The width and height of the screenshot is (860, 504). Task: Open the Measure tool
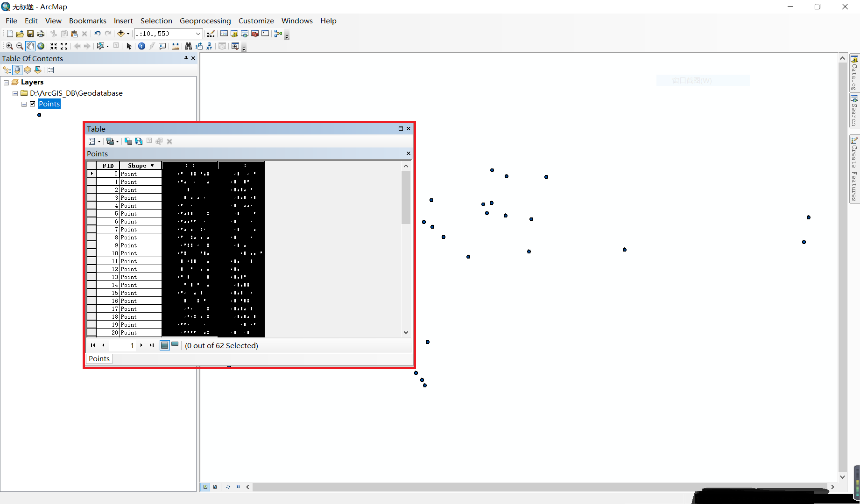(x=175, y=46)
